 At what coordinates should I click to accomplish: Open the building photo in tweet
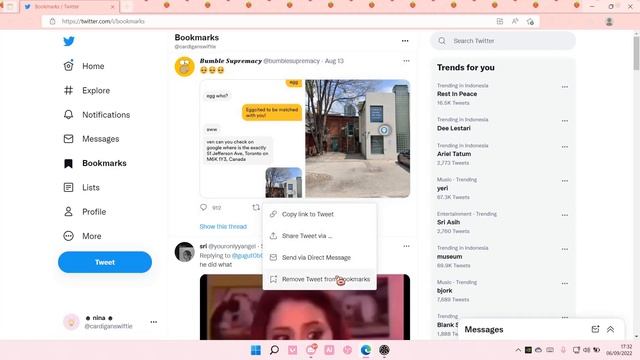click(x=358, y=138)
